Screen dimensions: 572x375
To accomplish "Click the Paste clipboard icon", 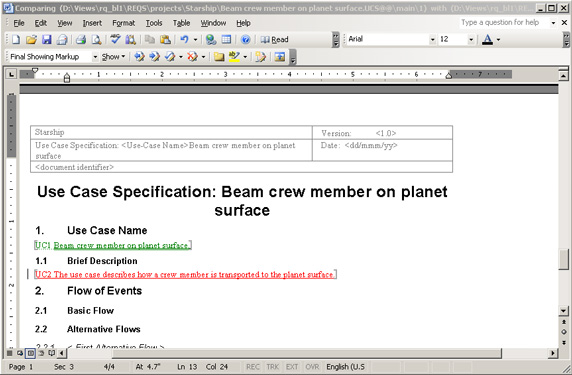I will (x=165, y=39).
